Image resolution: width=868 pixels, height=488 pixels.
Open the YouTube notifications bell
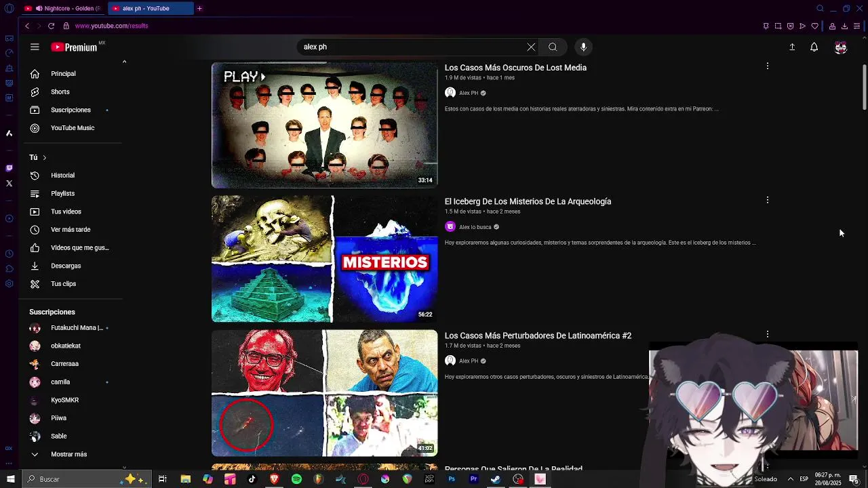coord(814,47)
